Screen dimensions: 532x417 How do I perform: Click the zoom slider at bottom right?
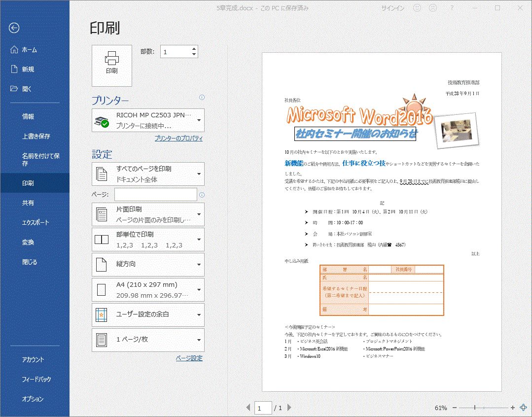(484, 408)
